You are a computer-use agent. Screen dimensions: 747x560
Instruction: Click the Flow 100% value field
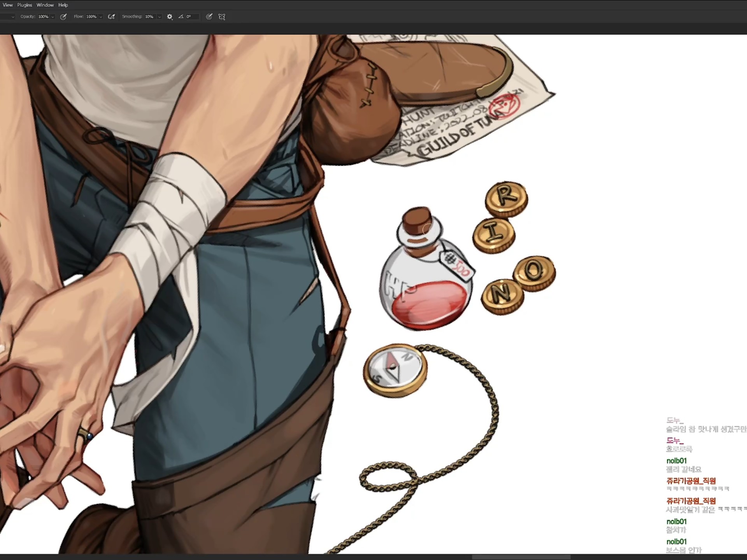pos(91,17)
